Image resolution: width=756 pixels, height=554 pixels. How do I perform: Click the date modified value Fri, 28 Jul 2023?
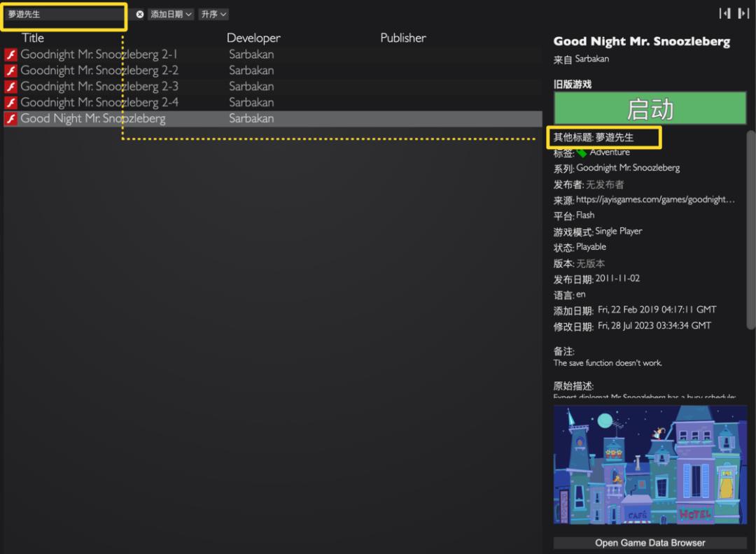click(654, 326)
